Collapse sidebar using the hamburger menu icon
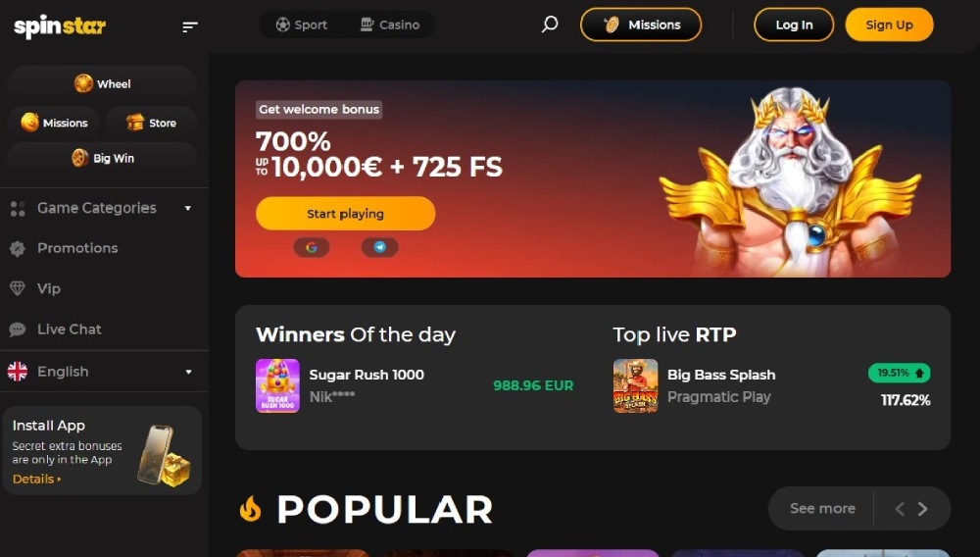The image size is (980, 557). click(190, 26)
